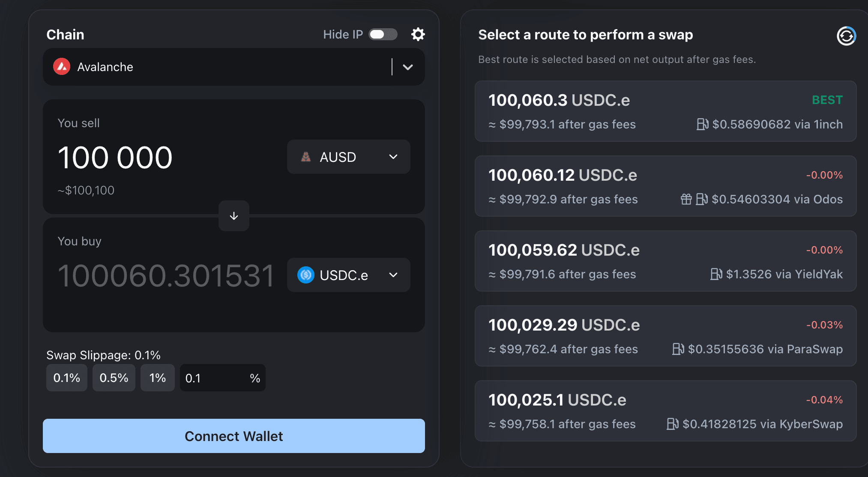Toggle the Hide IP switch

pyautogui.click(x=383, y=34)
